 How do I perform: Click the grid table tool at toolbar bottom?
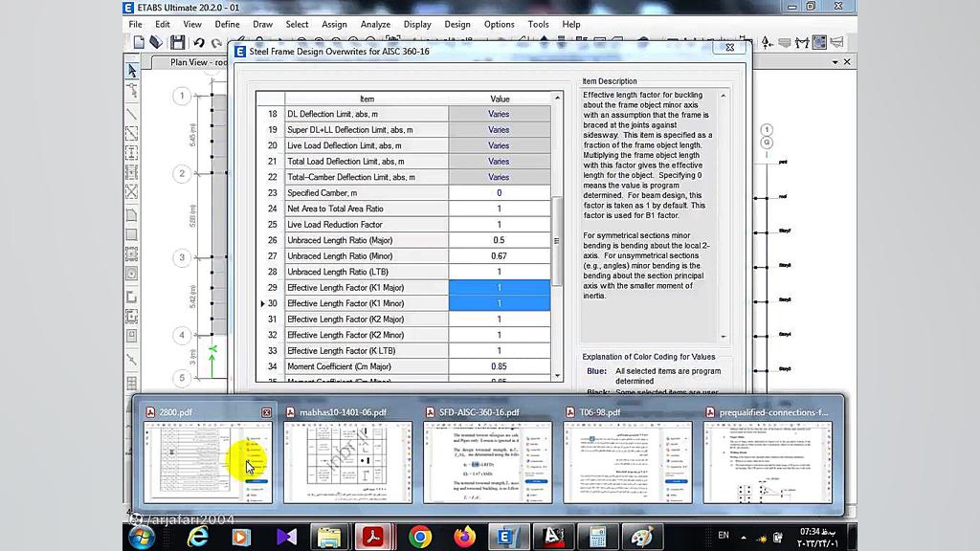(132, 383)
